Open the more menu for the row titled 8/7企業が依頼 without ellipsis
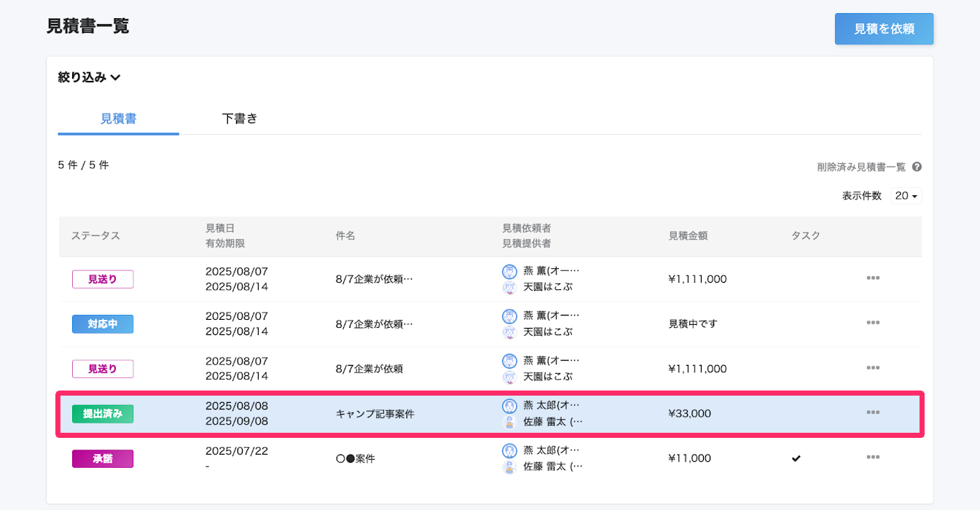This screenshot has height=510, width=980. (x=873, y=368)
